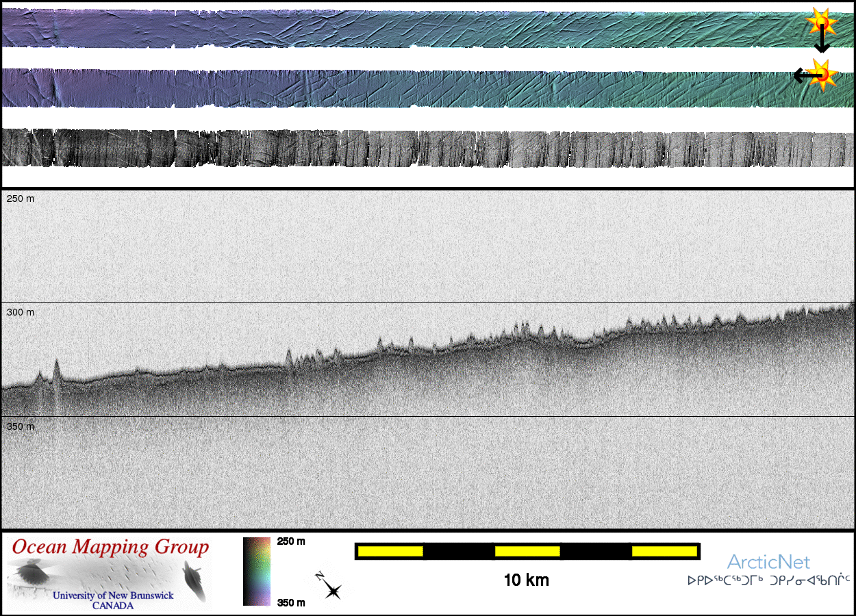This screenshot has height=616, width=856.
Task: Click the 10 km scale label
Action: pos(526,581)
